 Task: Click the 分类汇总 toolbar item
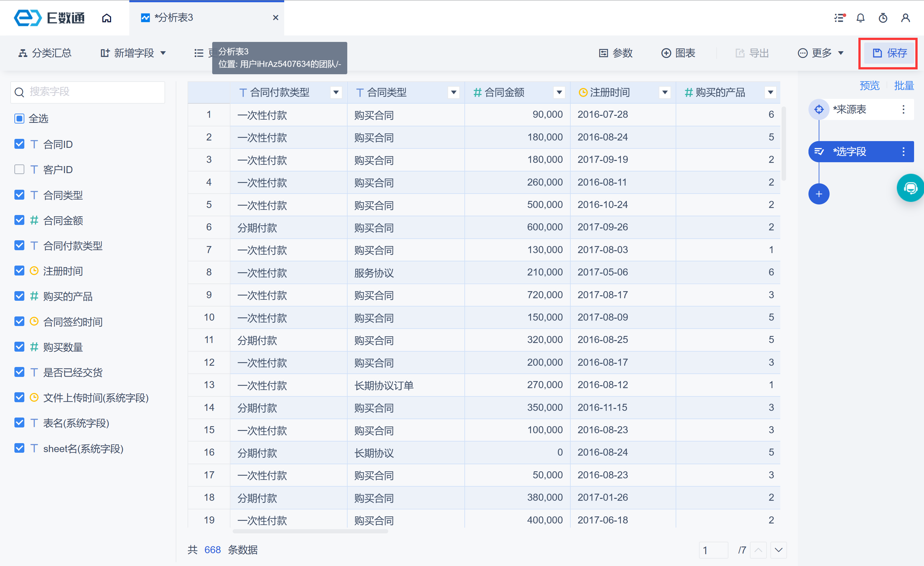pyautogui.click(x=45, y=53)
